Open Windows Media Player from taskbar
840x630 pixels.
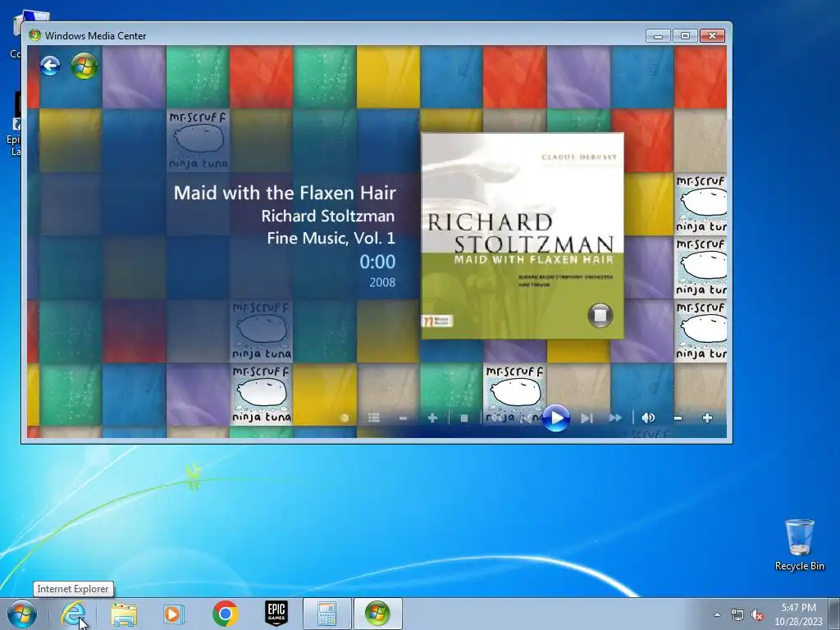pos(174,614)
